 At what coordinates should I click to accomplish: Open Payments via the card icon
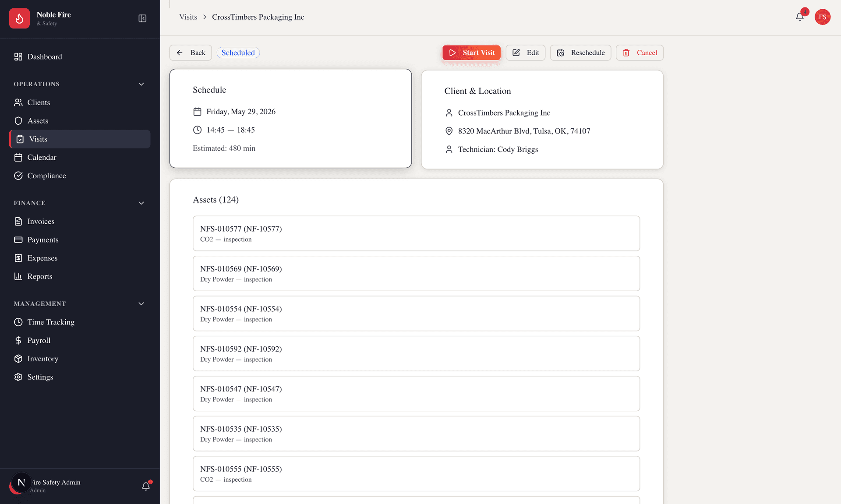tap(18, 240)
